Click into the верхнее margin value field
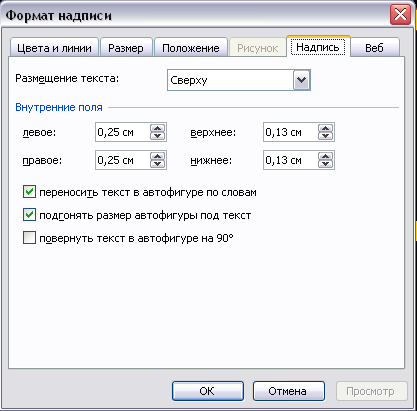Viewport: 417px width, 411px height. click(x=291, y=132)
